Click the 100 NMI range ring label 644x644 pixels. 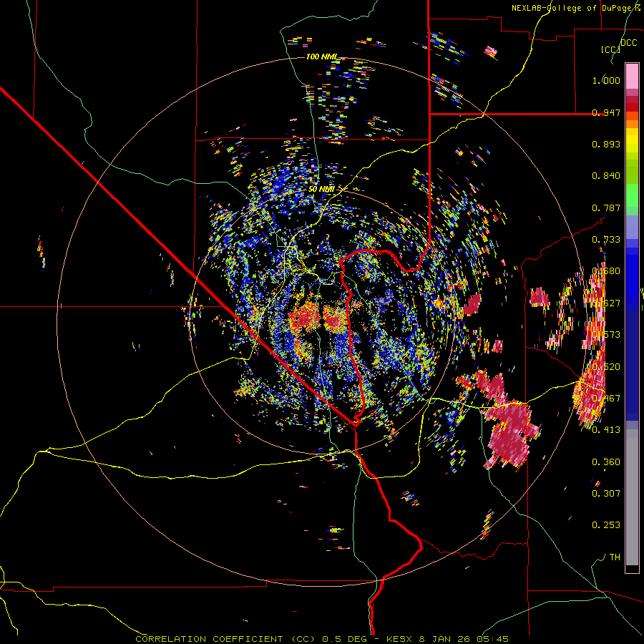pyautogui.click(x=322, y=57)
